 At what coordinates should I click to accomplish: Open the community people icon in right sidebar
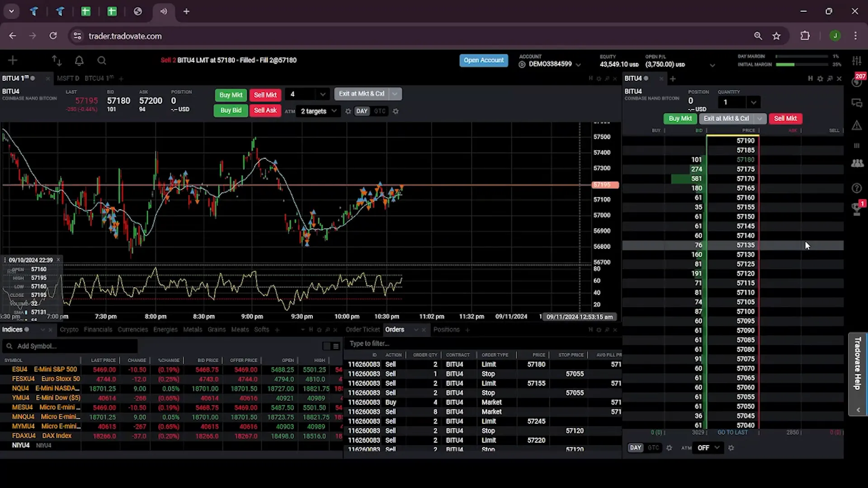(857, 164)
